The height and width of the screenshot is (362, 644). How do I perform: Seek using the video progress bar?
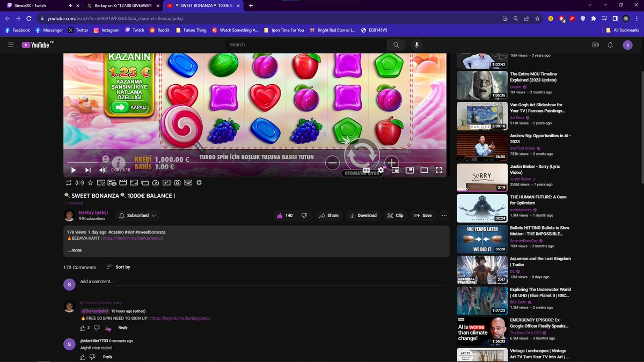256,162
